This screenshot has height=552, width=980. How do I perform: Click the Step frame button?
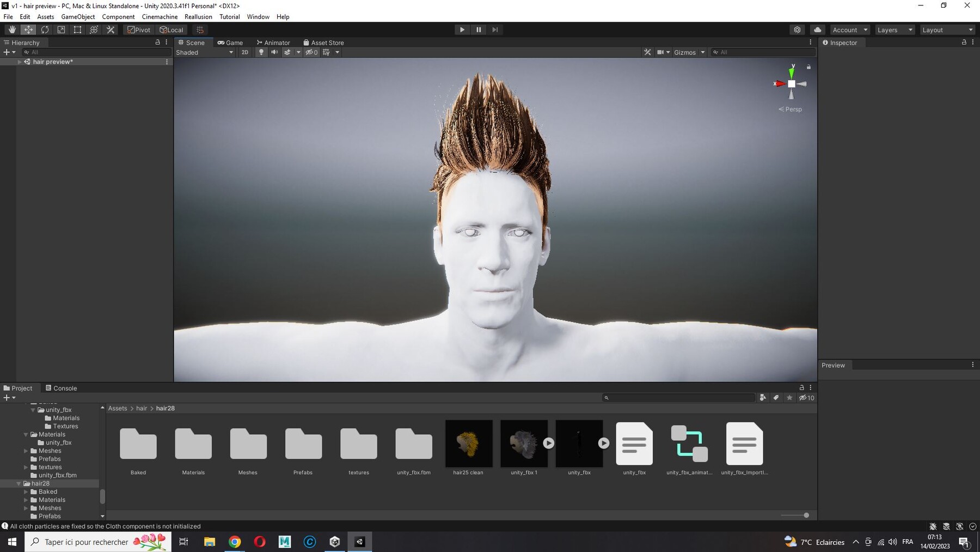(x=495, y=30)
